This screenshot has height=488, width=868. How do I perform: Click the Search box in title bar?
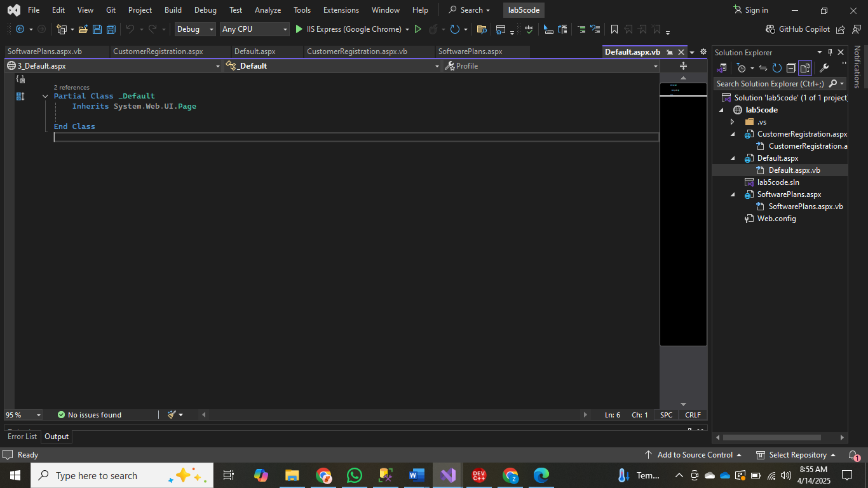point(470,10)
